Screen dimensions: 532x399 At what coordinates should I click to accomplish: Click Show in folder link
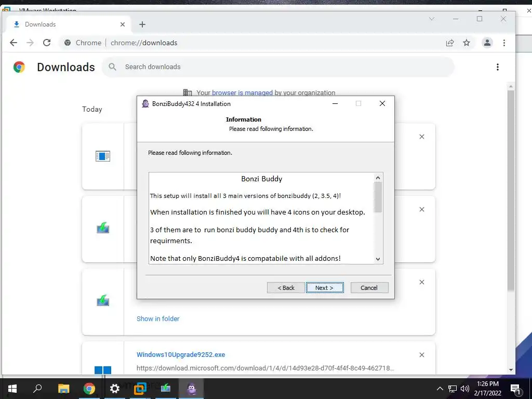158,318
